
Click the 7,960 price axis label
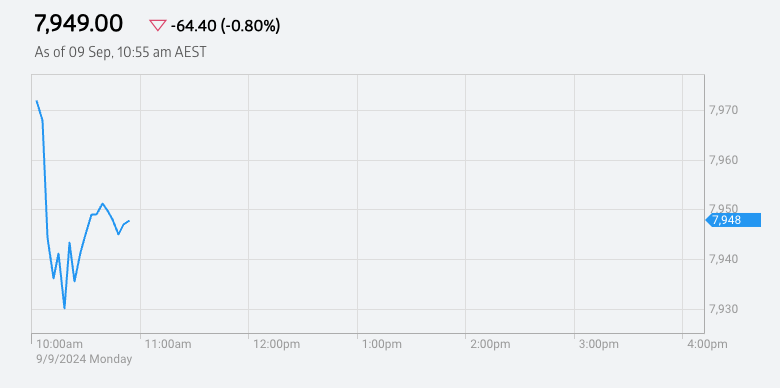[x=723, y=160]
